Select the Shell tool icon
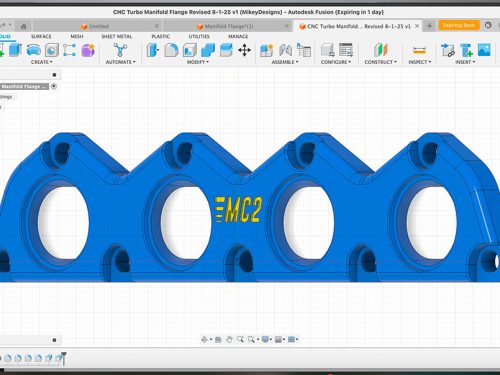 (189, 50)
